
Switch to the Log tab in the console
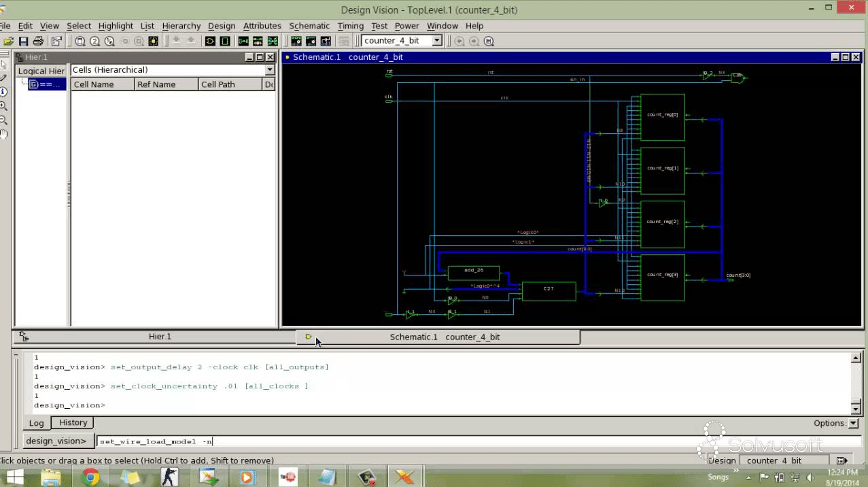point(36,423)
